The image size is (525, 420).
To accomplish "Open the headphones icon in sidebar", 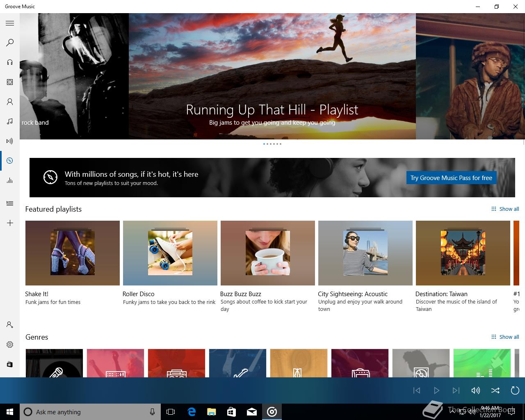I will click(10, 62).
